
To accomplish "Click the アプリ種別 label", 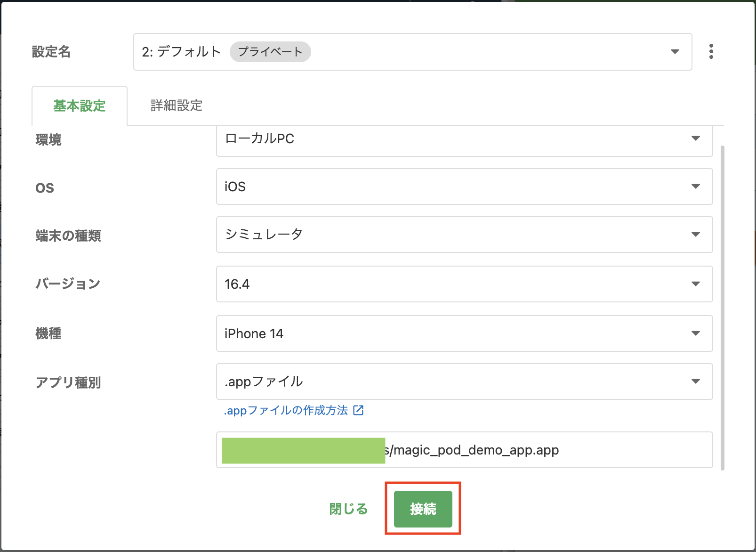I will (68, 382).
